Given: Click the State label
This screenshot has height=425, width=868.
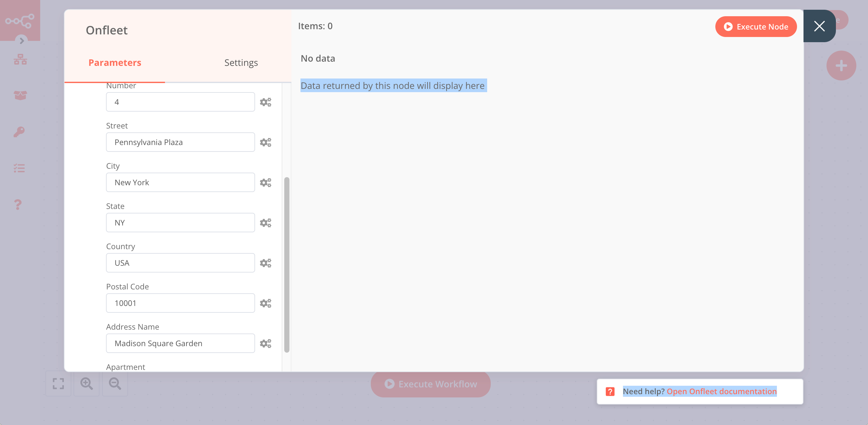Looking at the screenshot, I should click(115, 206).
